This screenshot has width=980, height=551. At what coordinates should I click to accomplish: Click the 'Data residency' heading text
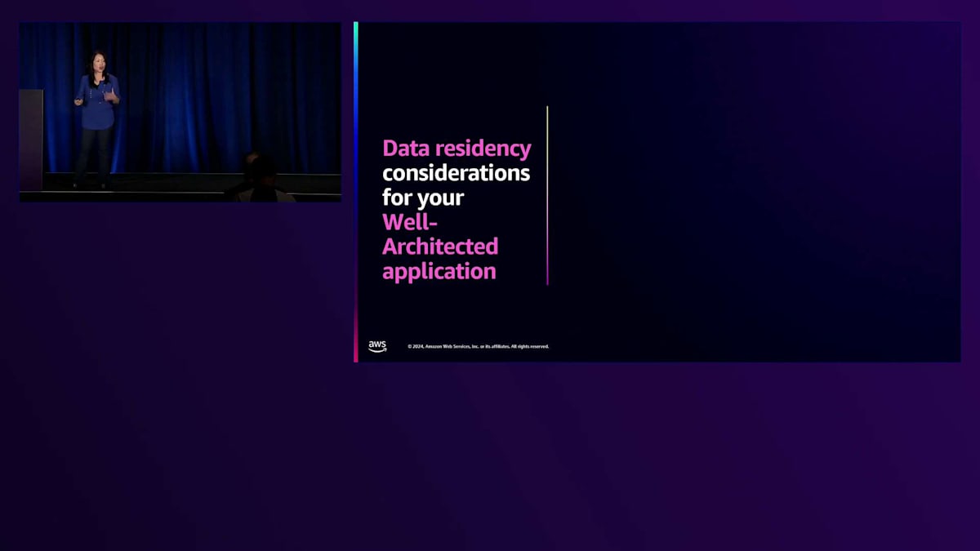(x=457, y=149)
